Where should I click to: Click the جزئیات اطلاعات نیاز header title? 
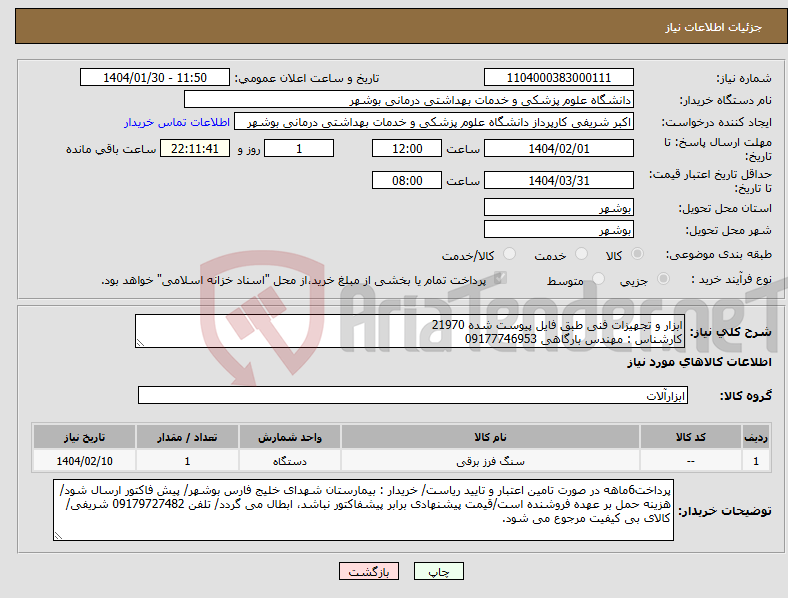tap(714, 27)
